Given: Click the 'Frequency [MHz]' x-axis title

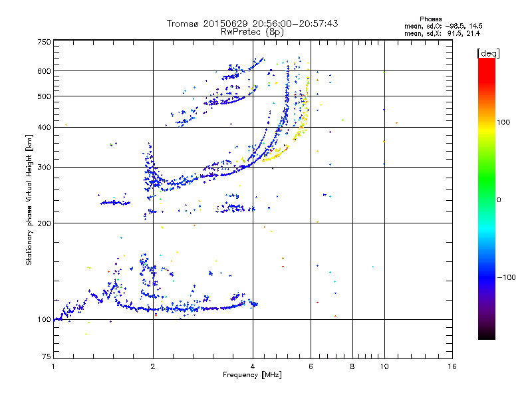Looking at the screenshot, I should click(252, 375).
